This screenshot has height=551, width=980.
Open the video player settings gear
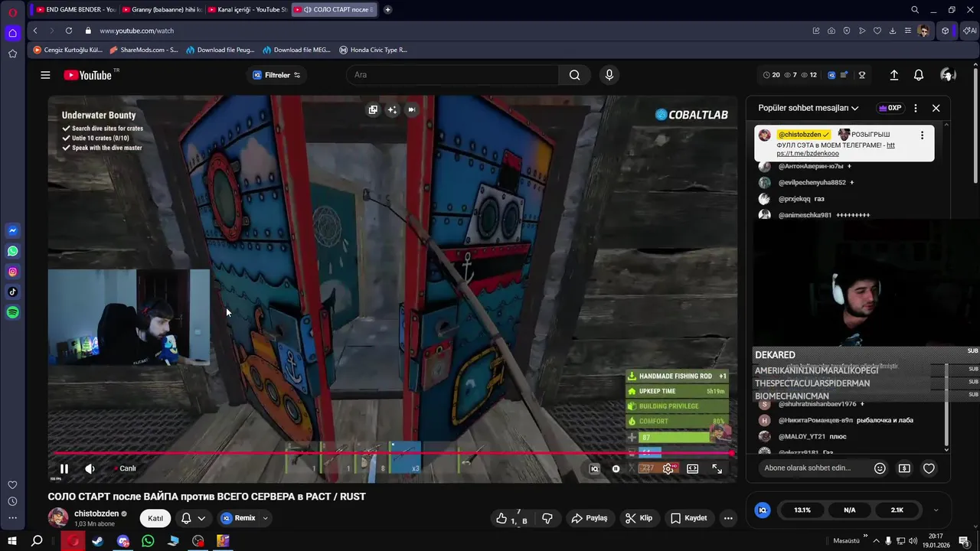668,469
